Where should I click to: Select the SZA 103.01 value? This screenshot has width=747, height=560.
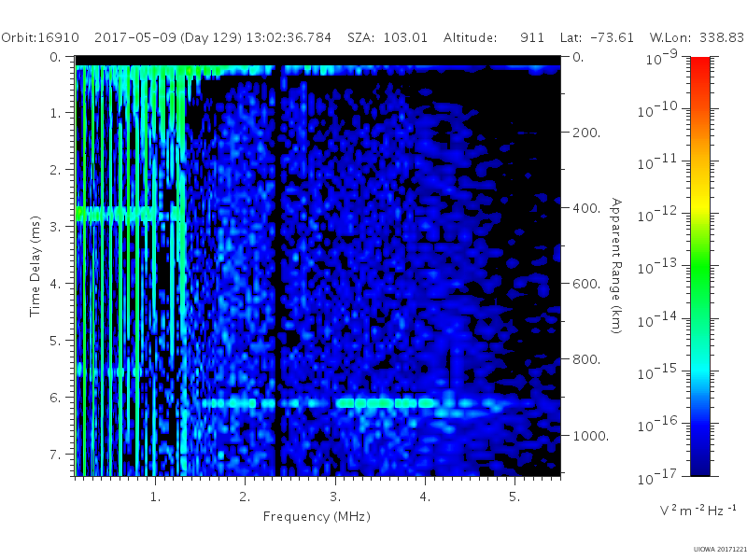(x=388, y=37)
